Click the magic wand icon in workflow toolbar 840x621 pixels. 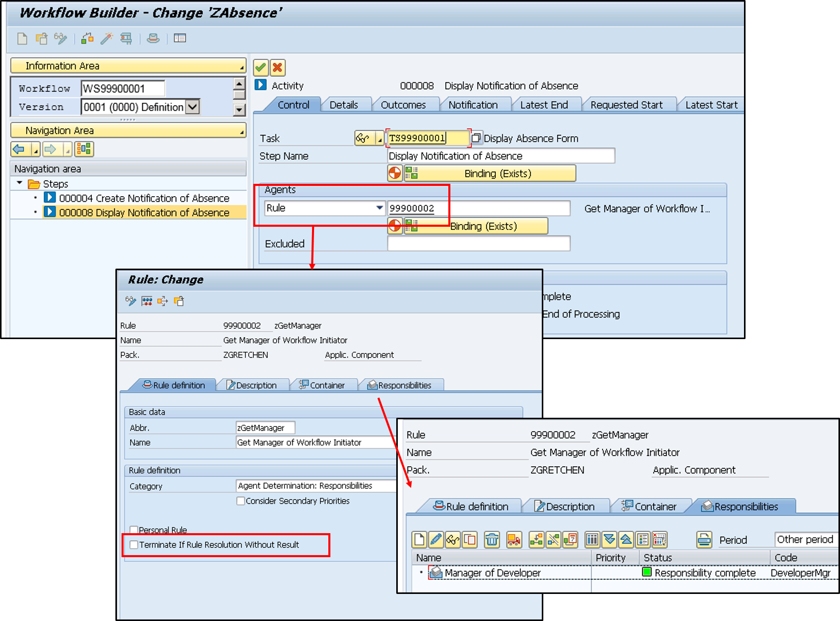click(x=107, y=38)
